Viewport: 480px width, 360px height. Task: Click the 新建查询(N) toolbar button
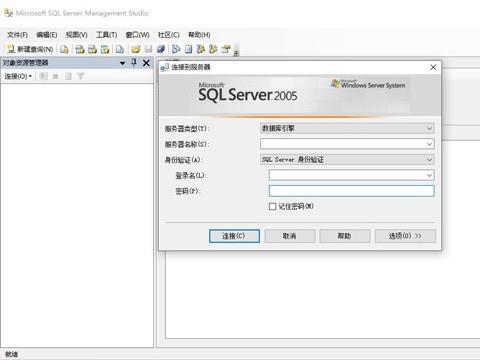coord(30,49)
